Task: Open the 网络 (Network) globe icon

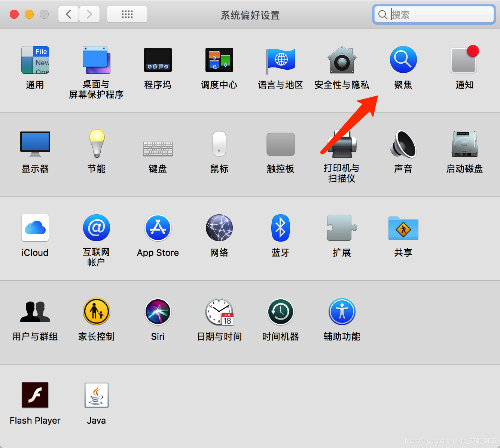Action: point(219,228)
